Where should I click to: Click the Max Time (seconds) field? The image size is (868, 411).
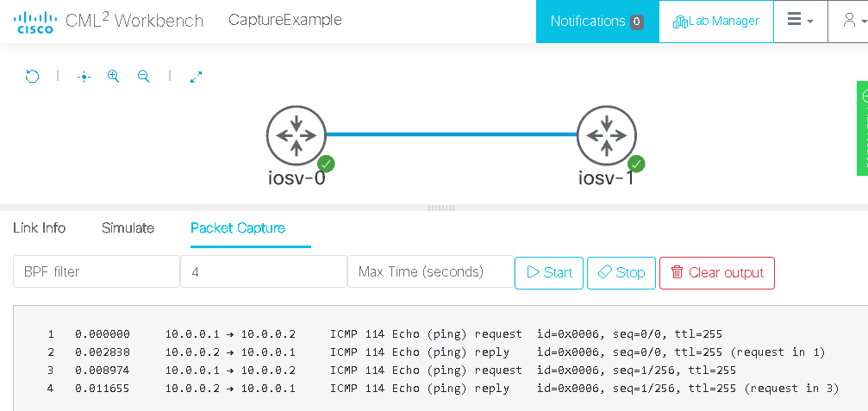[x=431, y=271]
